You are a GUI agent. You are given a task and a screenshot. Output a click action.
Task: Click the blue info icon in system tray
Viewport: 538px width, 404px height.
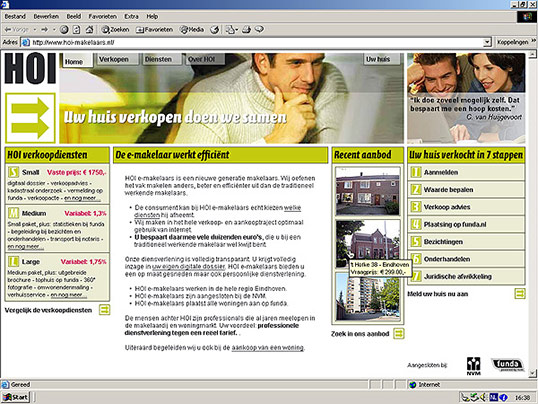(503, 397)
